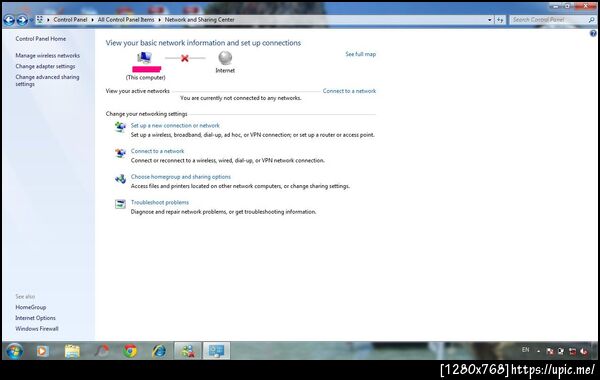Go forward with the Forward arrow button

22,20
